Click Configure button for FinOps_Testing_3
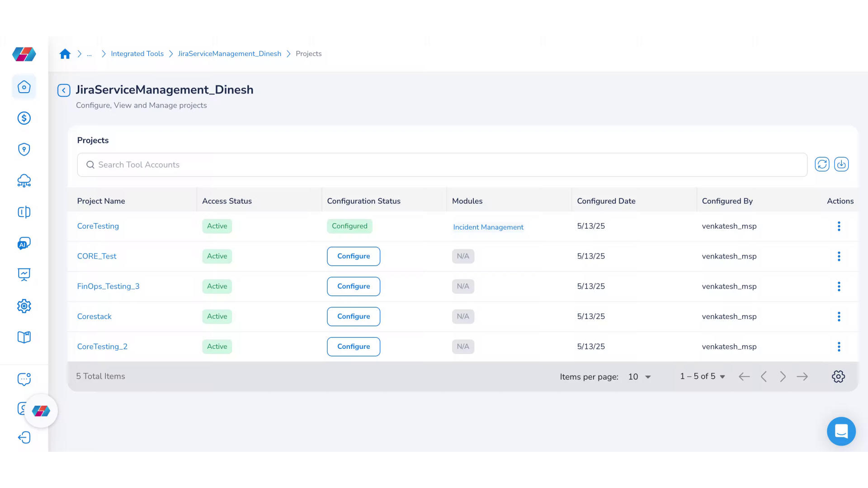This screenshot has height=488, width=868. [354, 286]
